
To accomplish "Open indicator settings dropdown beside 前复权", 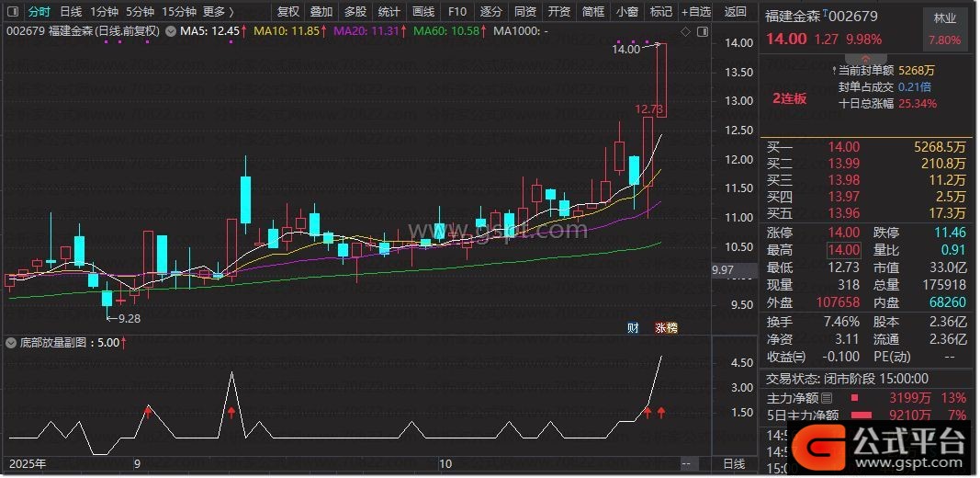I will coord(170,31).
